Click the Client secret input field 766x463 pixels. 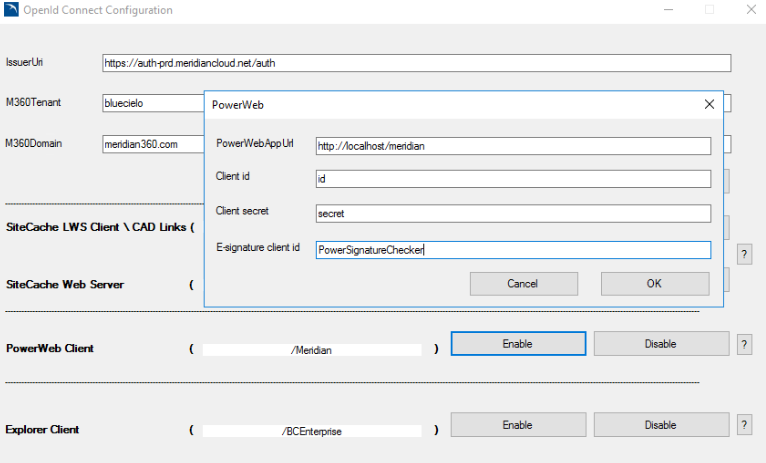coord(513,213)
